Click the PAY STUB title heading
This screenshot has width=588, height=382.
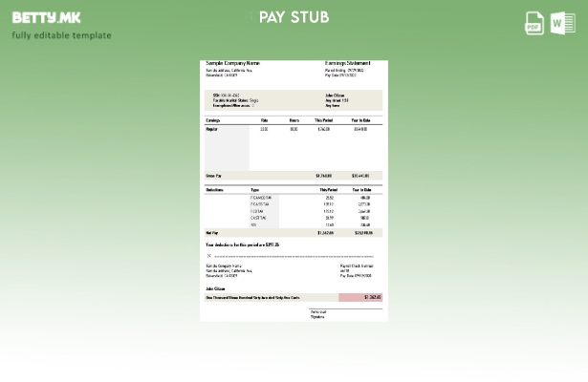point(294,17)
